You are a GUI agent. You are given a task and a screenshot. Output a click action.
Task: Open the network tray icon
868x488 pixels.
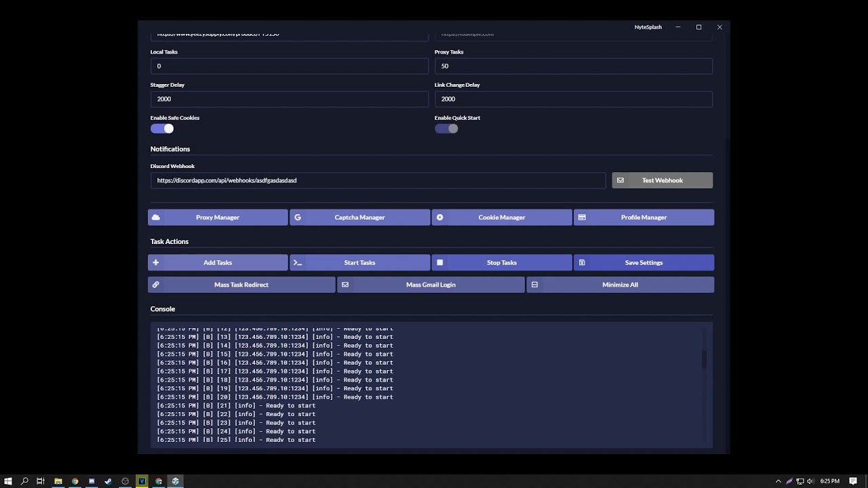click(x=800, y=481)
